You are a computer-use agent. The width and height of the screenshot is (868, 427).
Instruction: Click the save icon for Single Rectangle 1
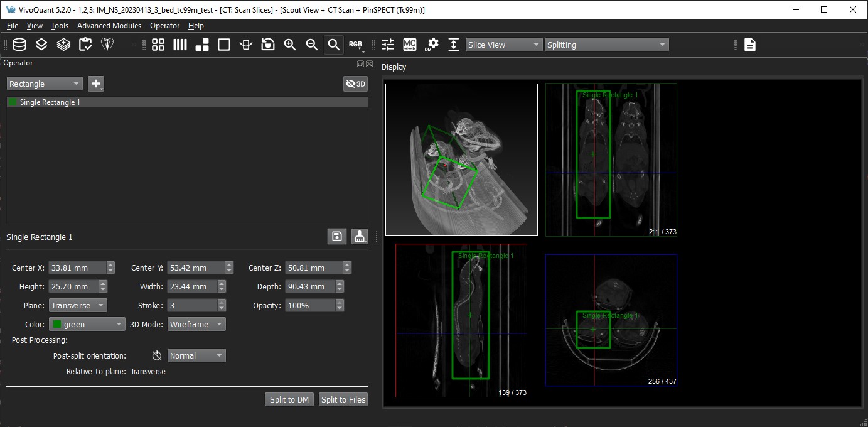pyautogui.click(x=337, y=236)
